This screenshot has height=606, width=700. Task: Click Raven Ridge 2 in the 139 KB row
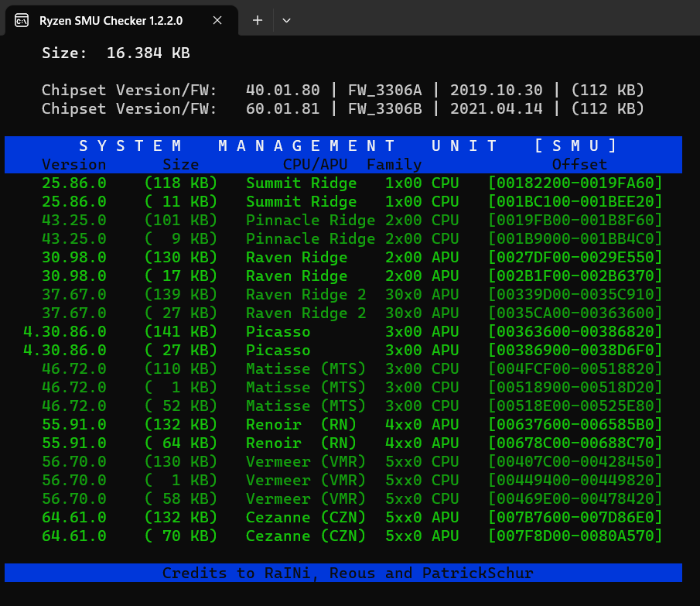click(x=306, y=295)
